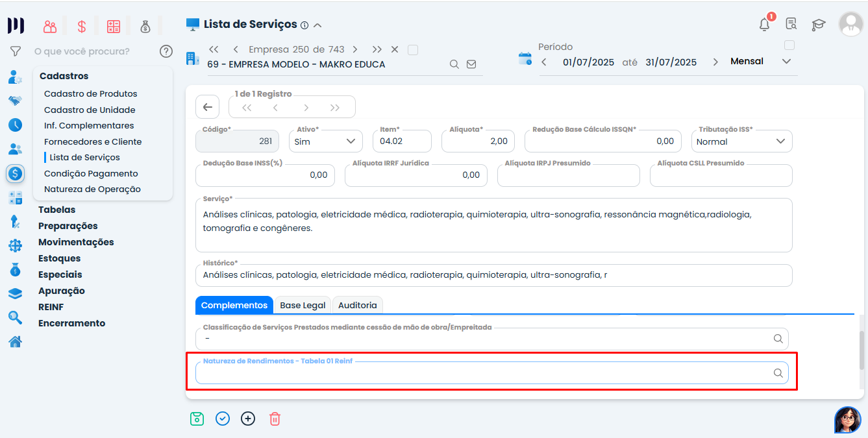
Task: Click the back arrow button
Action: 207,107
